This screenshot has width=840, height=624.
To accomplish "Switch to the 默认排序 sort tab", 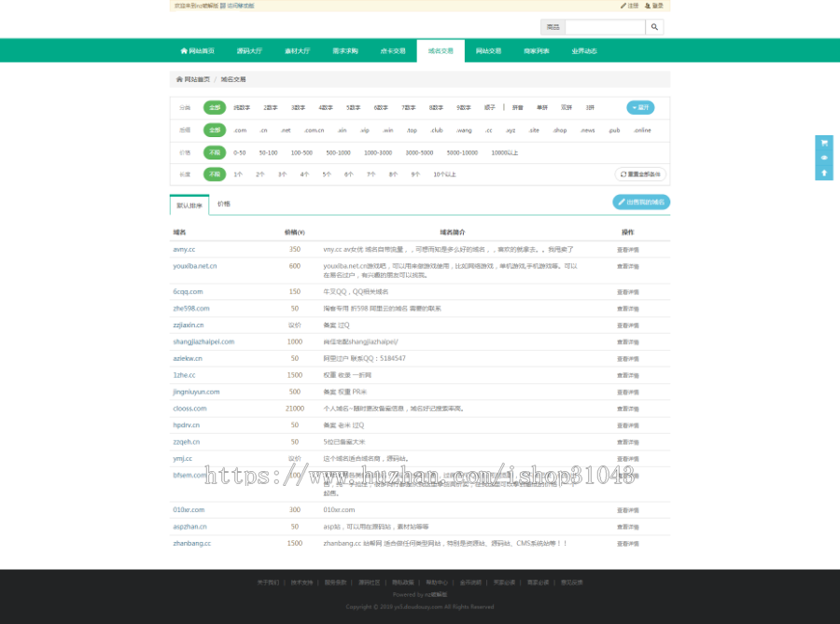I will [189, 205].
